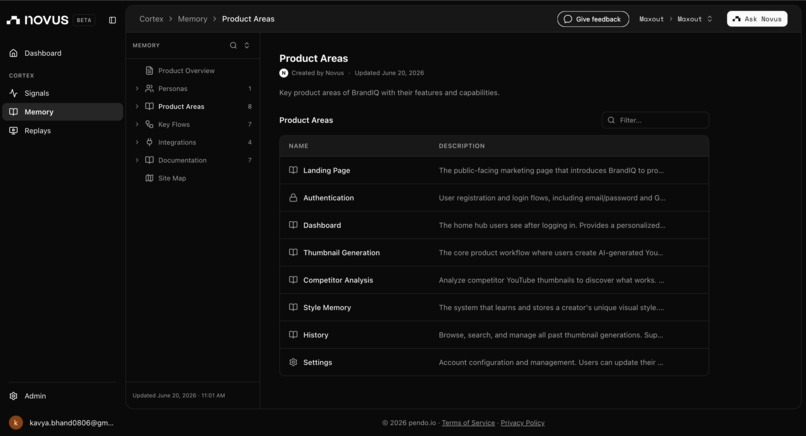The width and height of the screenshot is (806, 436).
Task: Open the Style Memory row
Action: pyautogui.click(x=494, y=307)
